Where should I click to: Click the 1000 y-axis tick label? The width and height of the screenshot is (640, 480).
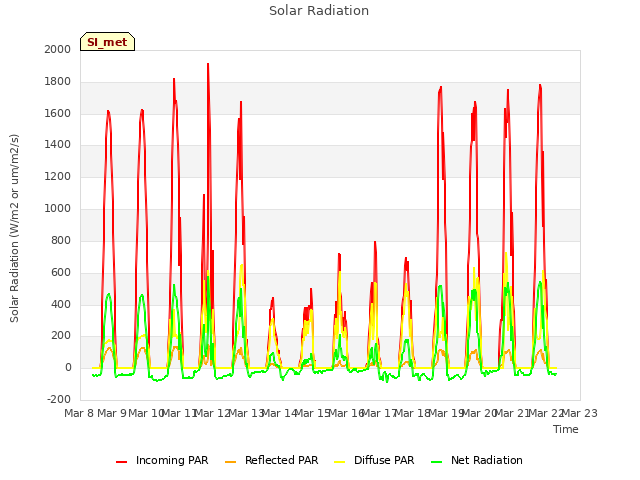pos(58,208)
